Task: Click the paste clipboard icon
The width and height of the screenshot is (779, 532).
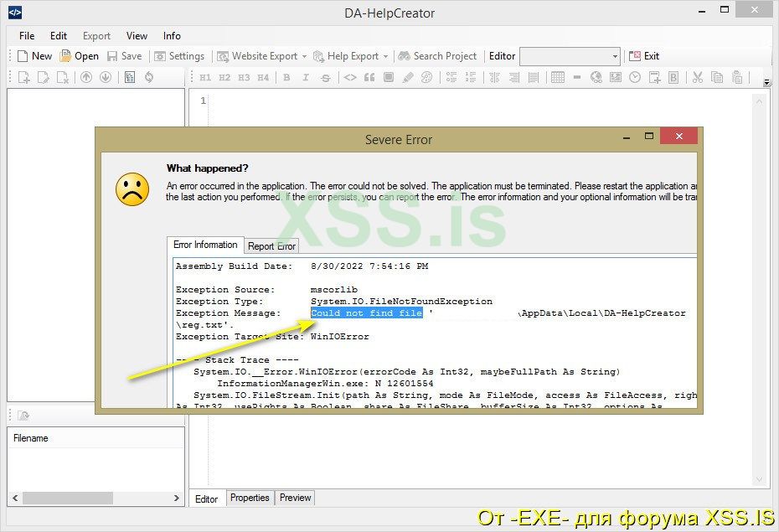Action: (x=737, y=77)
